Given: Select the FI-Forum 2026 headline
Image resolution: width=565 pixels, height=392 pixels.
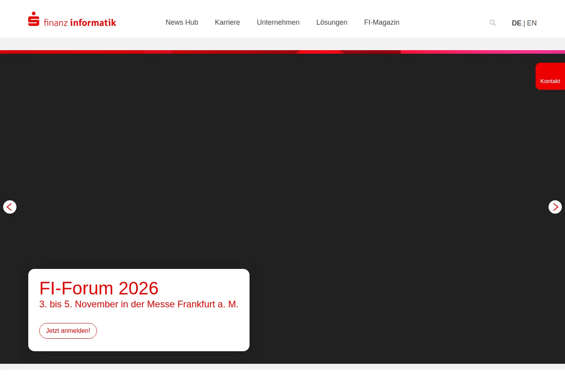Looking at the screenshot, I should [99, 288].
